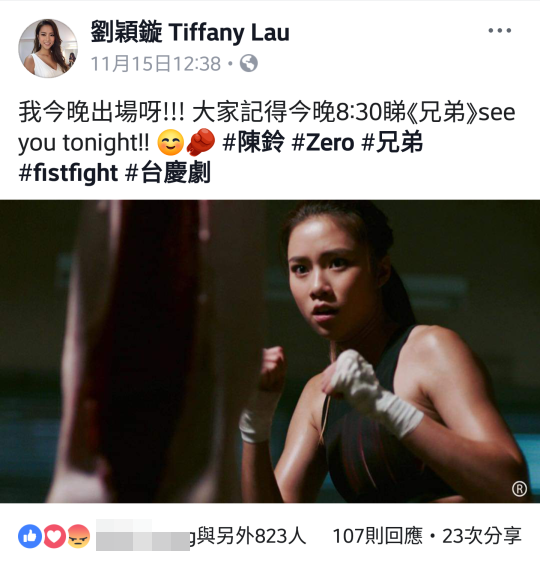
Task: Click the Angry face reaction icon
Action: (x=79, y=536)
